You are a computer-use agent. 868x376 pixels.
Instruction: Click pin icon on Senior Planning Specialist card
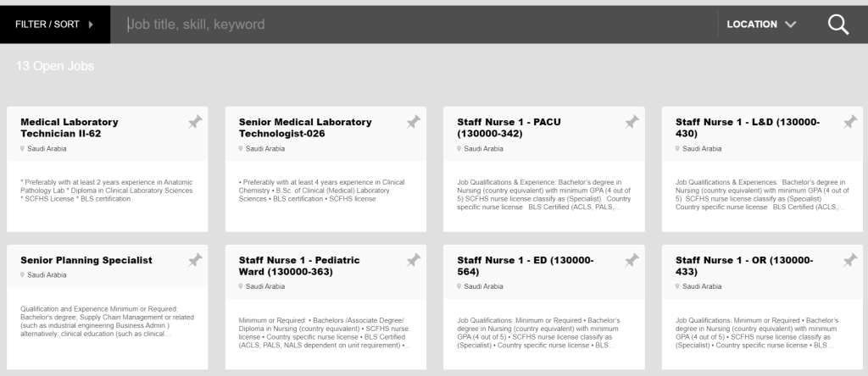[195, 261]
